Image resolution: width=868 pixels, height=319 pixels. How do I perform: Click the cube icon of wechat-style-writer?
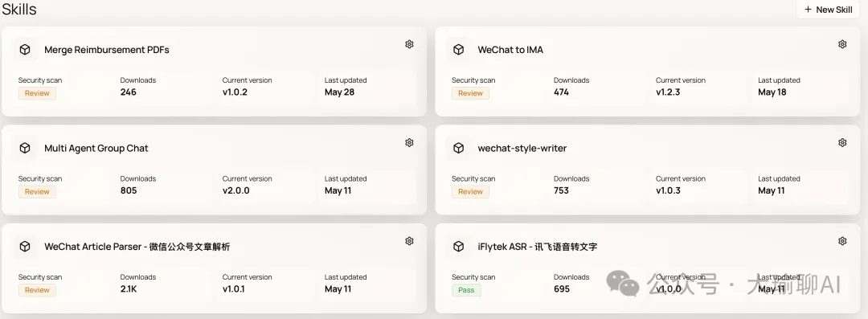(x=458, y=149)
